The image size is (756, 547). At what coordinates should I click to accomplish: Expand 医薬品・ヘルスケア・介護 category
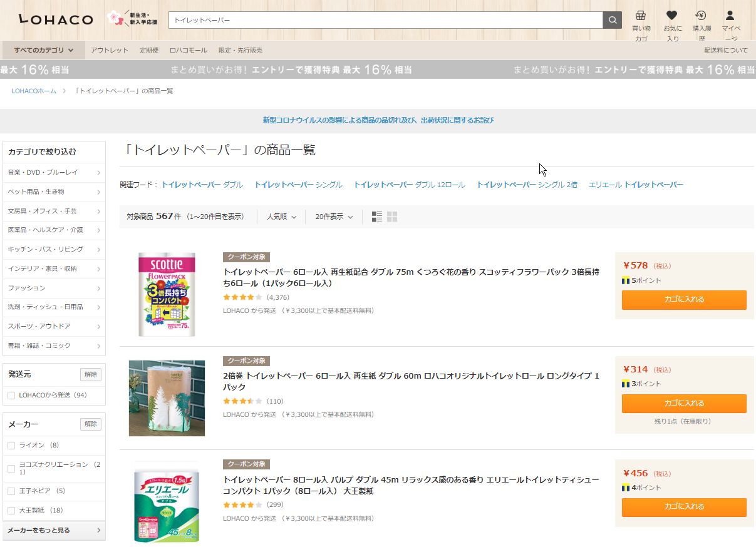(54, 230)
